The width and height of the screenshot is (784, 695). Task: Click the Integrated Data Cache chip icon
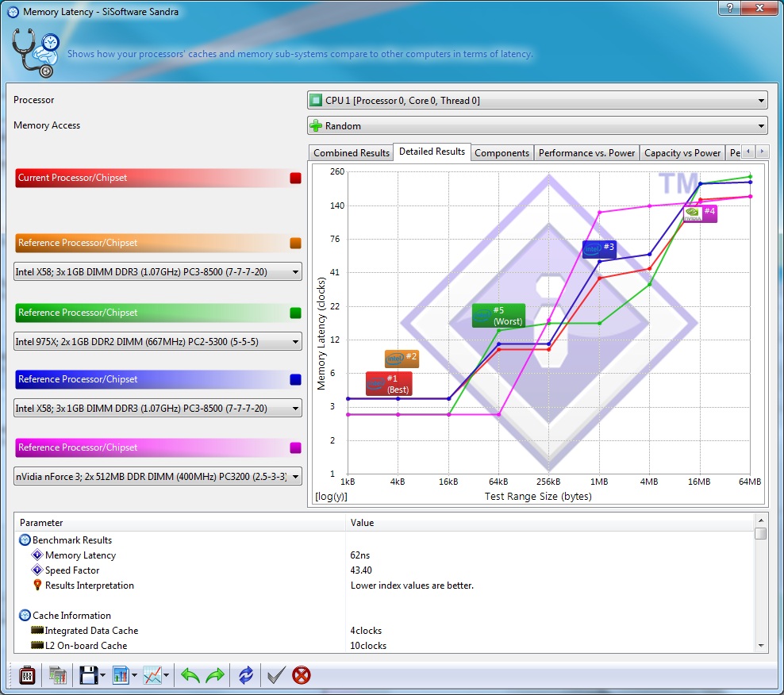(37, 630)
